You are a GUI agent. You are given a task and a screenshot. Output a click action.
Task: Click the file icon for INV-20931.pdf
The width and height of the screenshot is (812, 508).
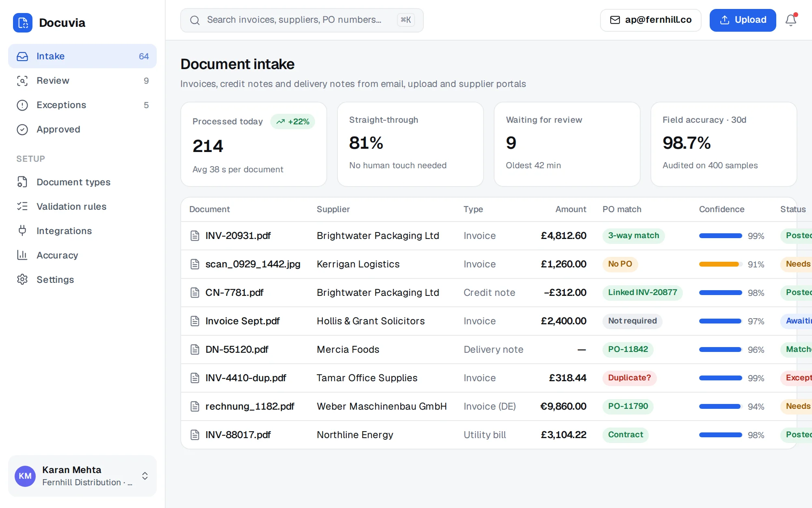(195, 236)
